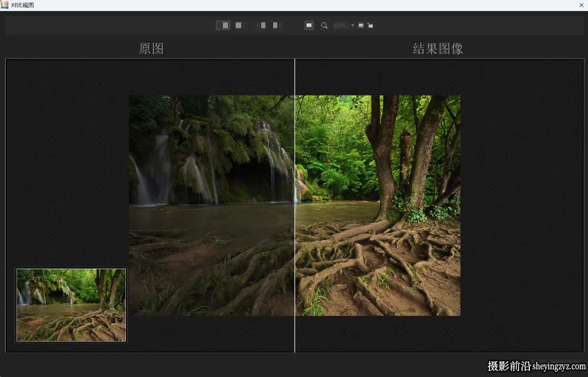Click the last toolbar icon on the right
This screenshot has width=588, height=377.
370,25
